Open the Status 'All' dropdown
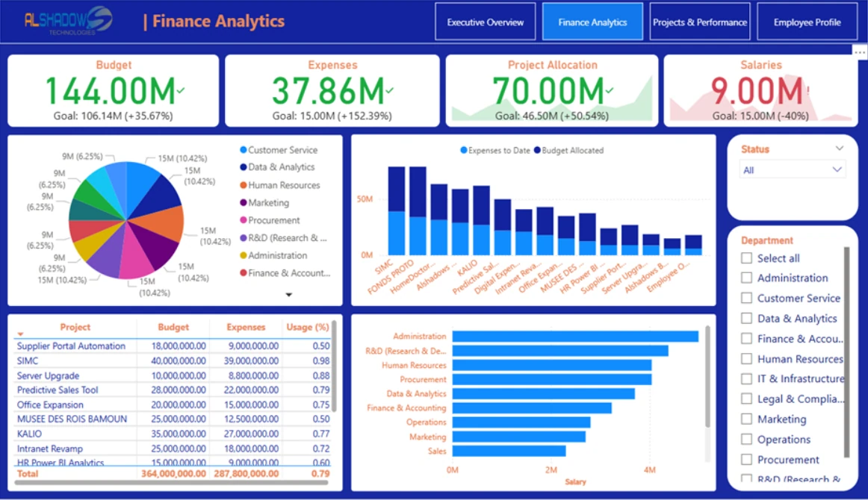This screenshot has height=500, width=868. (x=792, y=170)
